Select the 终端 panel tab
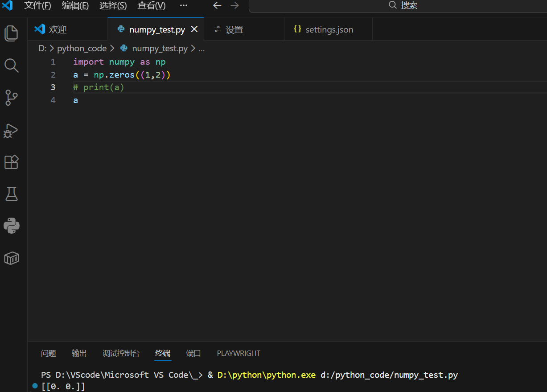The width and height of the screenshot is (547, 392). click(163, 353)
